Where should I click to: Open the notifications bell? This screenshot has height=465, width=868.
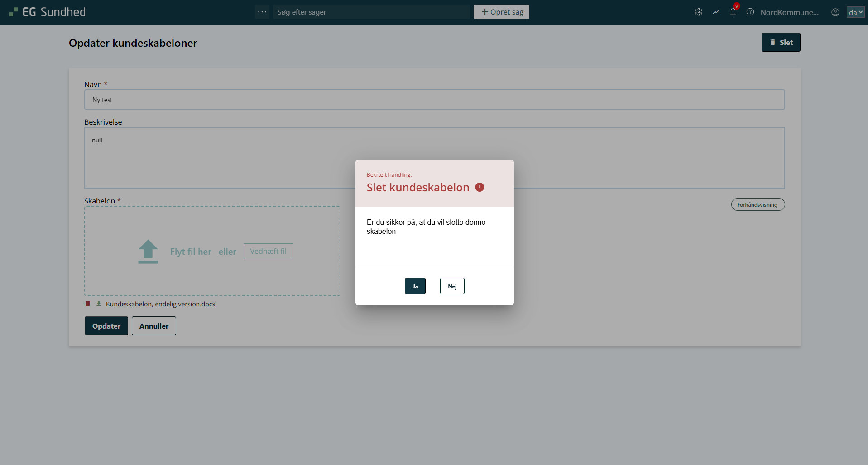[x=733, y=12]
